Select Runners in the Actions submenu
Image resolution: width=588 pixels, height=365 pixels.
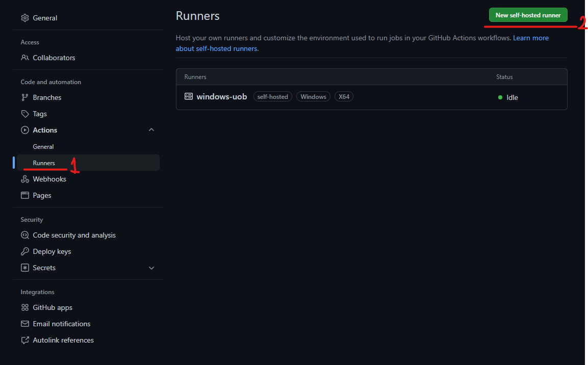(x=44, y=163)
